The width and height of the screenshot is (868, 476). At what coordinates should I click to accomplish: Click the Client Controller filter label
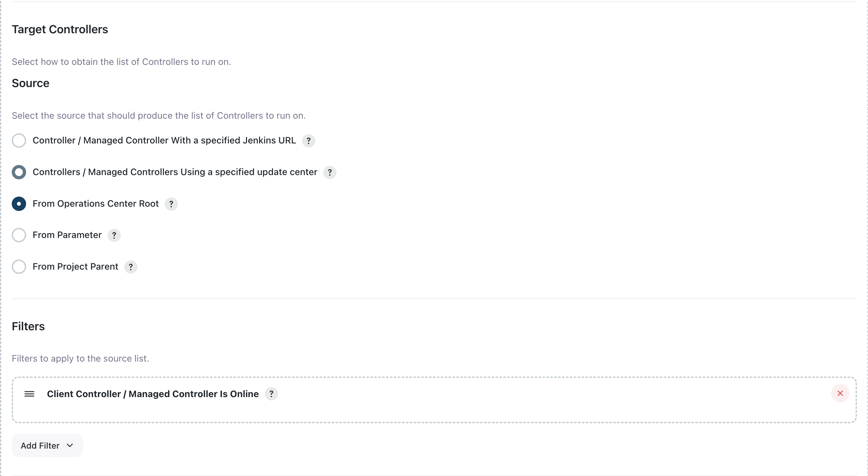click(153, 393)
